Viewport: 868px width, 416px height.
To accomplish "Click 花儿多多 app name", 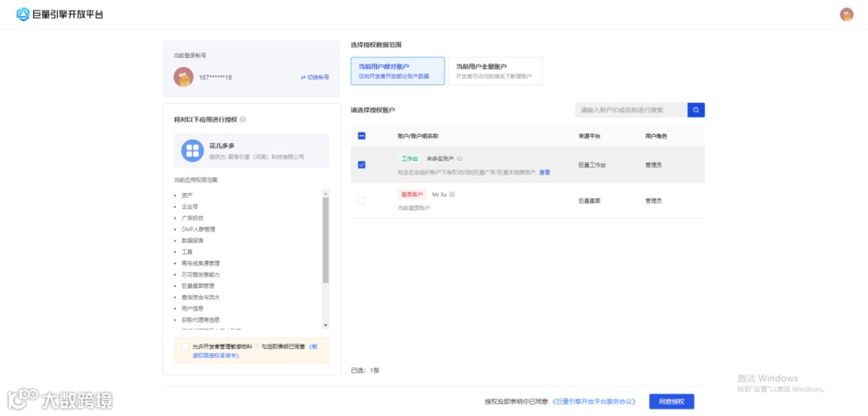I will pos(222,146).
